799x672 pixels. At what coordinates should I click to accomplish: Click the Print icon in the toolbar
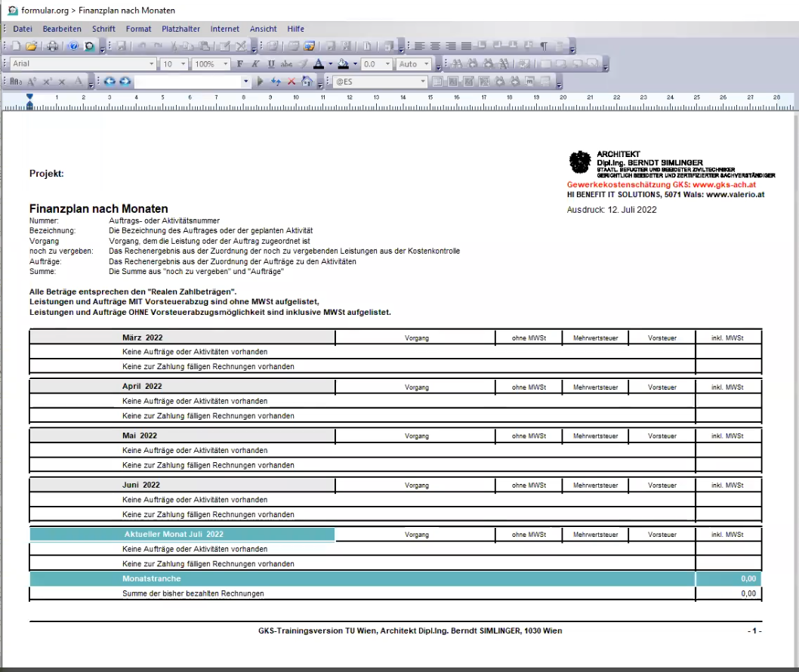coord(52,47)
